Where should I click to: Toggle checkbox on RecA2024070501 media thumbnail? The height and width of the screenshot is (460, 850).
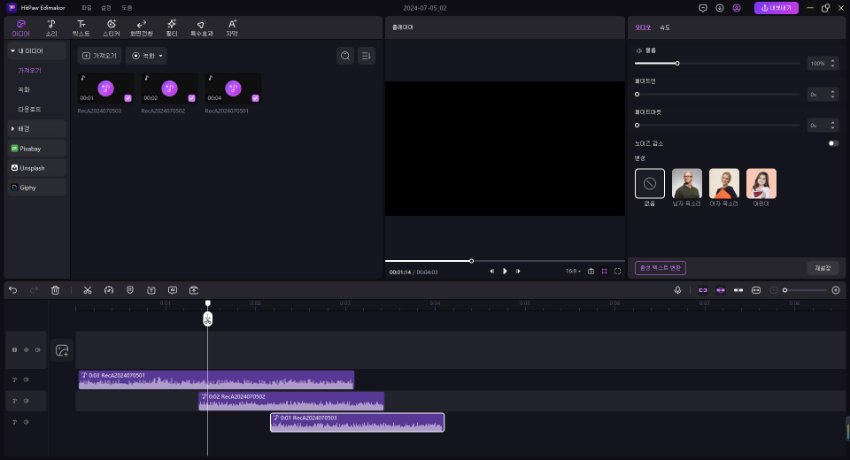(255, 98)
